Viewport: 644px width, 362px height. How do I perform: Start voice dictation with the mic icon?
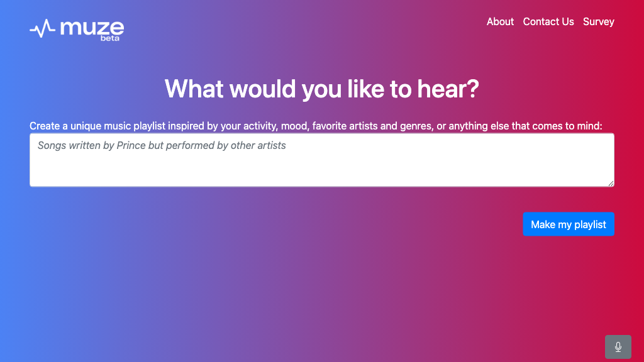[618, 347]
